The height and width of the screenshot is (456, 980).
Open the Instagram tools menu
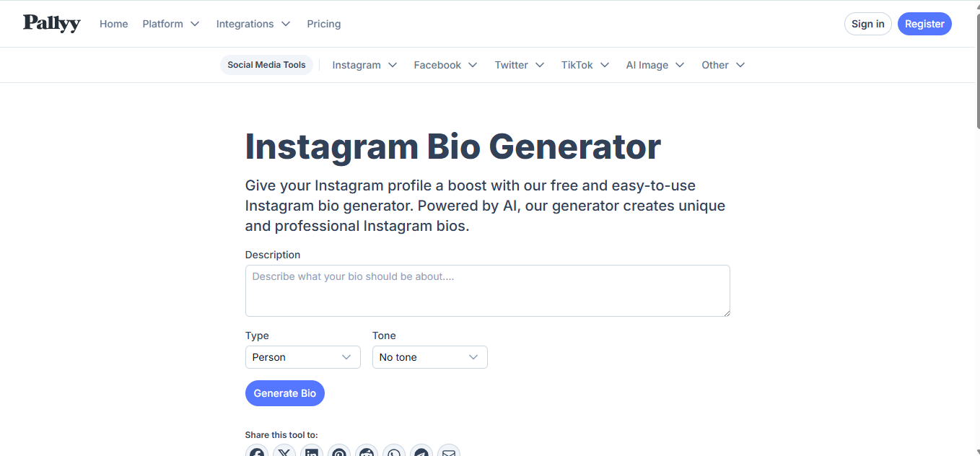click(x=364, y=65)
